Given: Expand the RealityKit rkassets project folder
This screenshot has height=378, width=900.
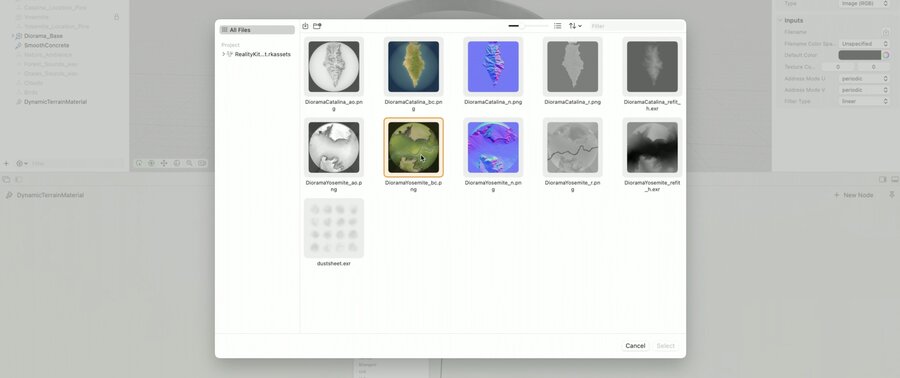Looking at the screenshot, I should [223, 54].
